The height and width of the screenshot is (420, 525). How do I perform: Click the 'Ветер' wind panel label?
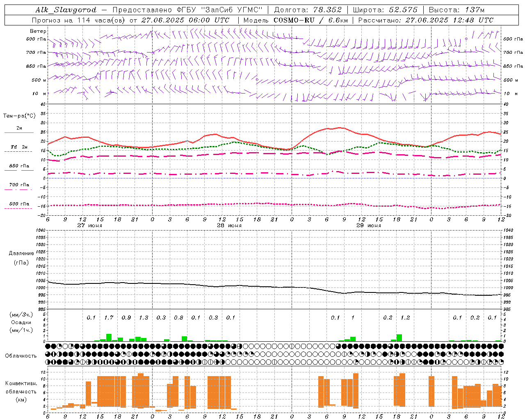(38, 31)
